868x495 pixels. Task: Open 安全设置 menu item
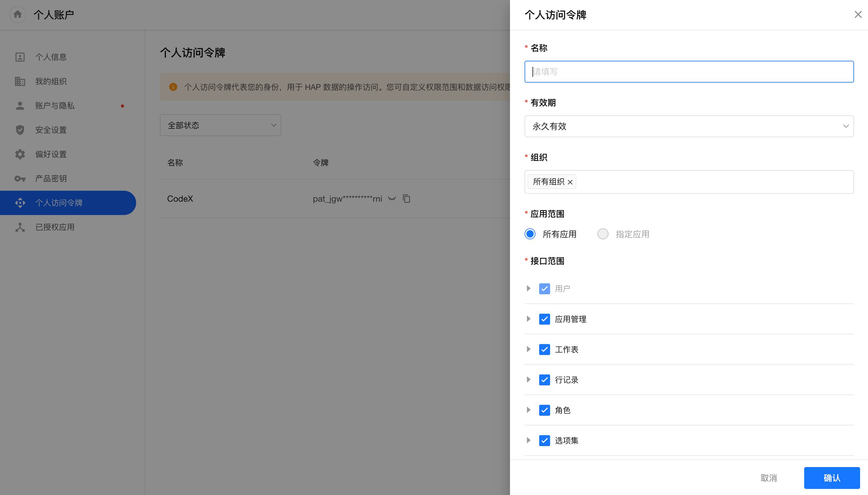[68, 130]
